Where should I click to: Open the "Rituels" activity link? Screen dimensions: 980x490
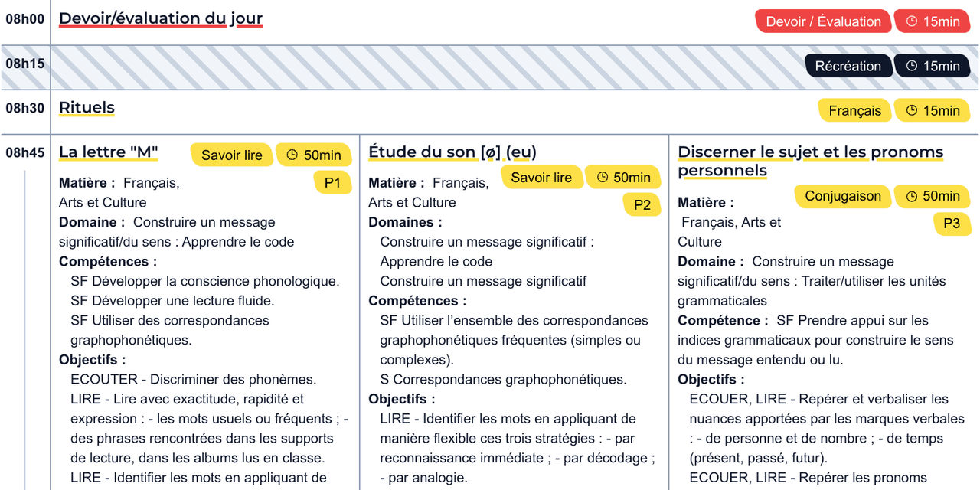click(x=87, y=106)
